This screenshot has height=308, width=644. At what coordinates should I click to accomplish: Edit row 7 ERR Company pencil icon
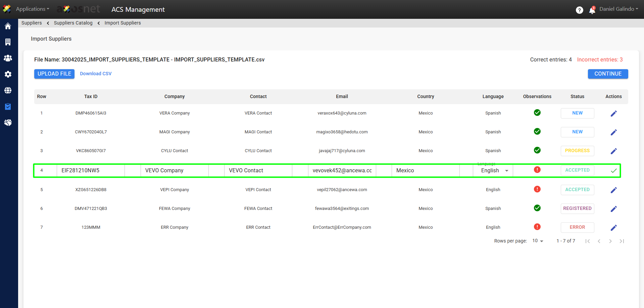pos(614,228)
